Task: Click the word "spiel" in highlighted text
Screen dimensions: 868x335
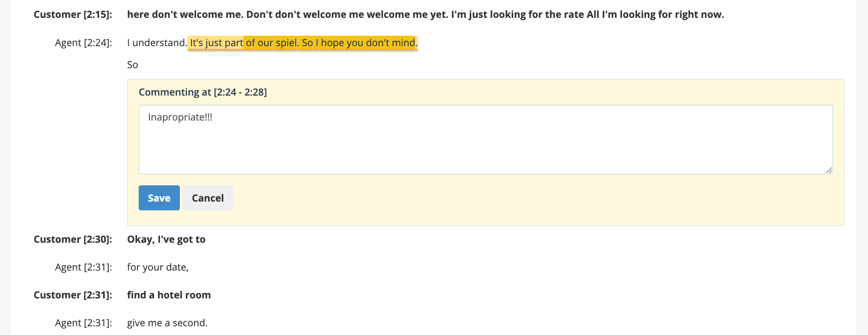Action: pyautogui.click(x=286, y=43)
